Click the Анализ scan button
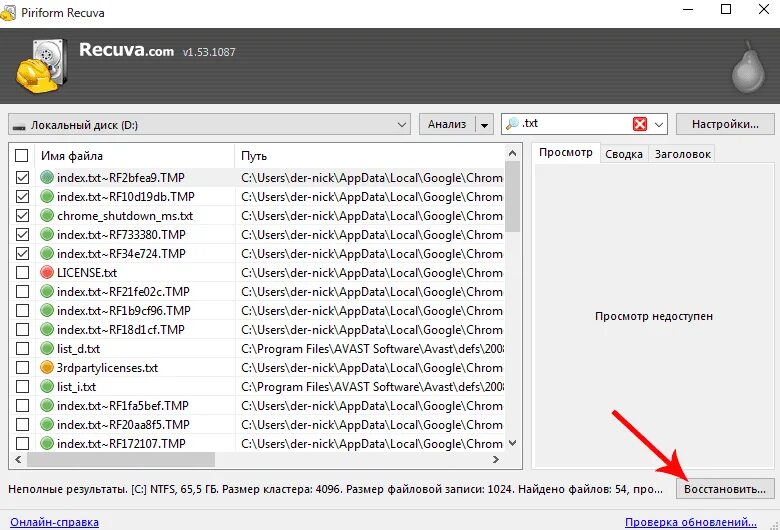Viewport: 780px width, 530px height. point(447,124)
